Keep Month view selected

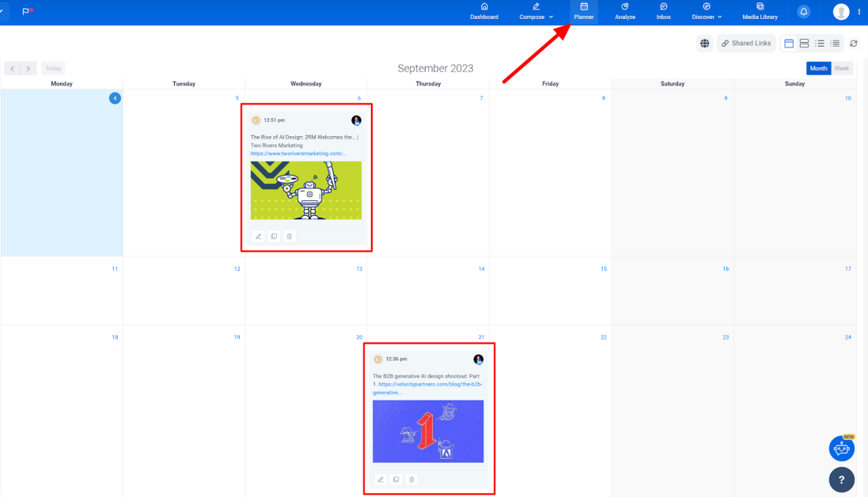[x=818, y=68]
